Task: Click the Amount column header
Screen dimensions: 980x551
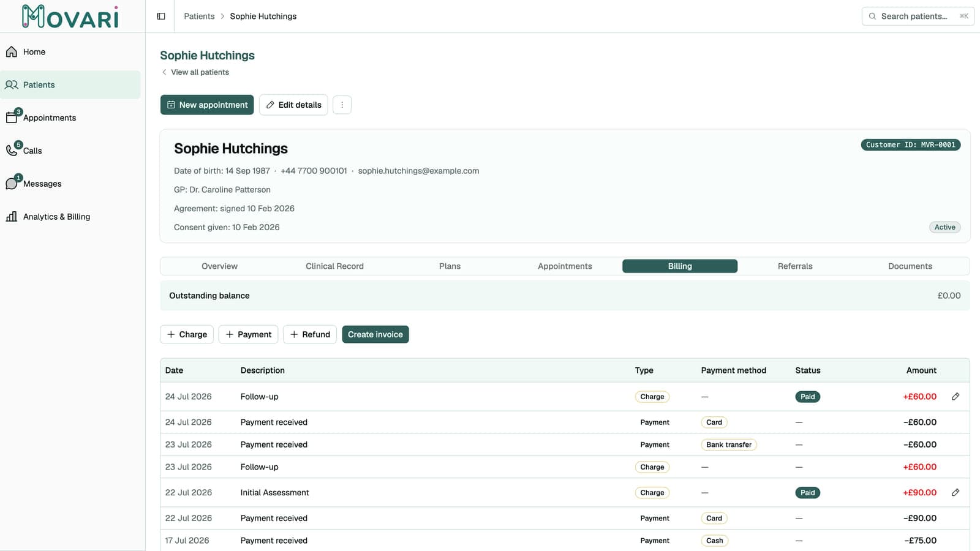Action: point(921,370)
